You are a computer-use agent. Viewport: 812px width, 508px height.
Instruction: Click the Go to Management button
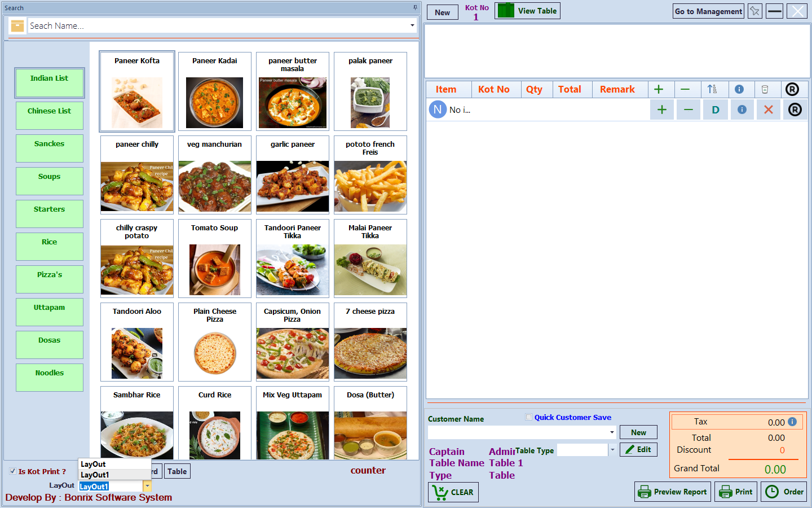tap(708, 11)
